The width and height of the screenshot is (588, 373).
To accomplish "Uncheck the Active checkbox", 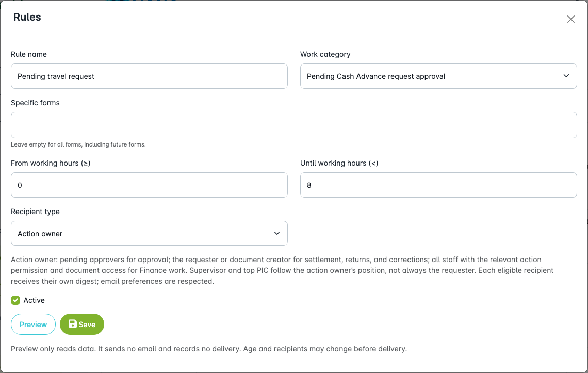I will coord(15,300).
